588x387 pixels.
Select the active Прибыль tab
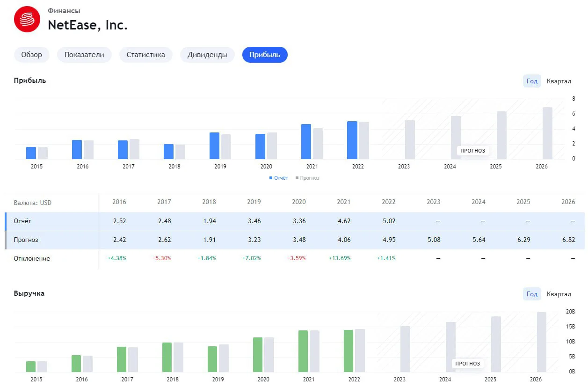[x=265, y=55]
